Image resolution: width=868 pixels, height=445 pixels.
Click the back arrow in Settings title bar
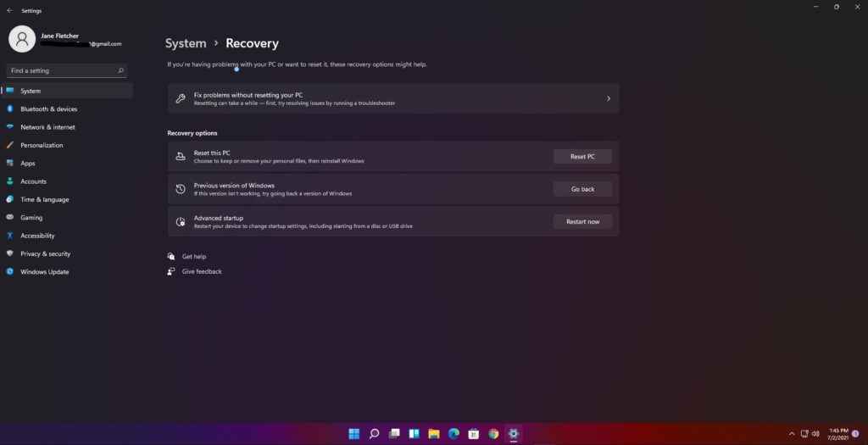pyautogui.click(x=9, y=10)
